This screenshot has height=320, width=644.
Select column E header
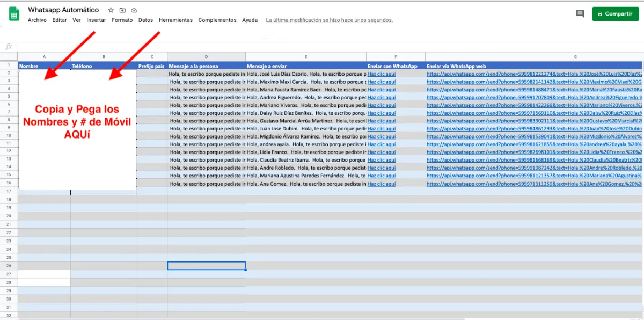[306, 57]
